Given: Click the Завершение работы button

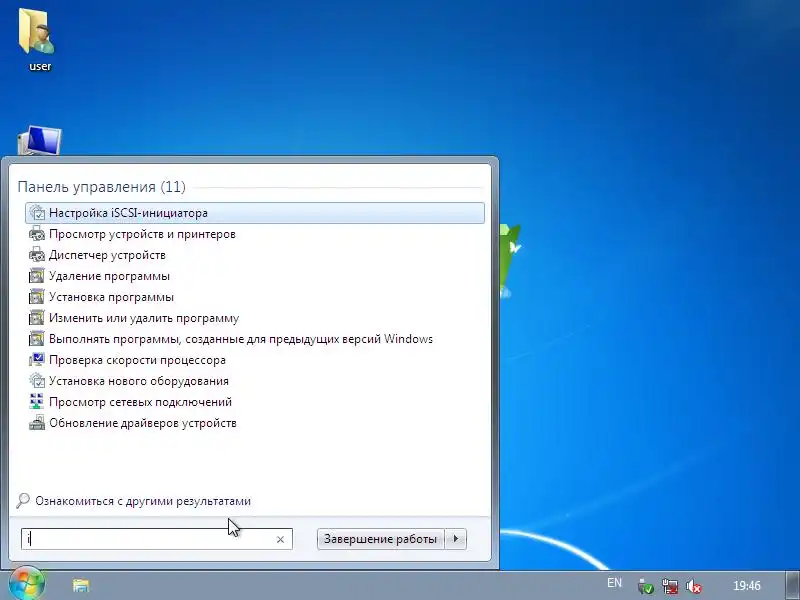Looking at the screenshot, I should click(381, 539).
